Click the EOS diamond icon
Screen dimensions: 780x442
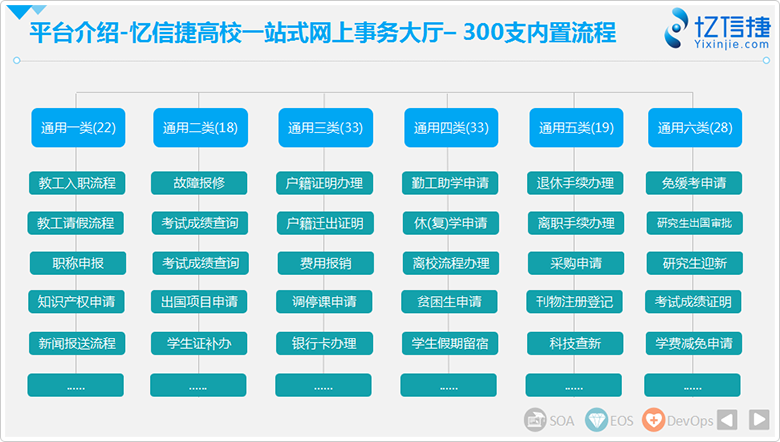[x=596, y=420]
